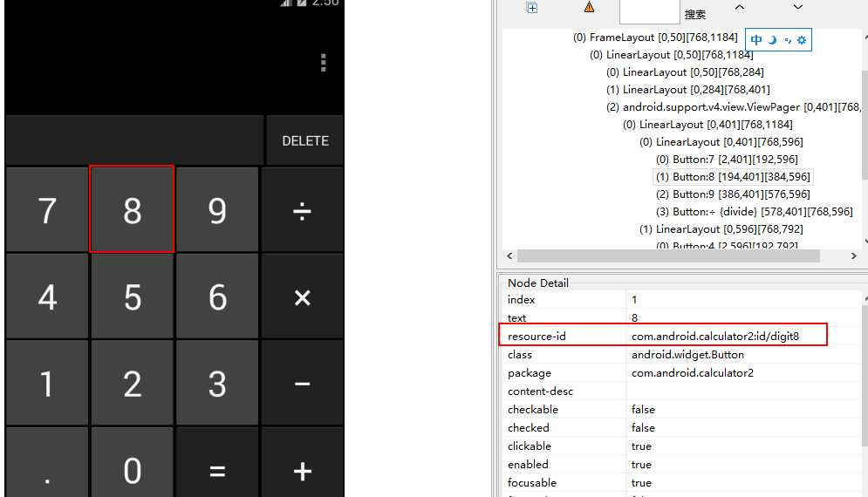The height and width of the screenshot is (497, 868).
Task: Toggle the input-method moon icon
Action: (x=773, y=40)
